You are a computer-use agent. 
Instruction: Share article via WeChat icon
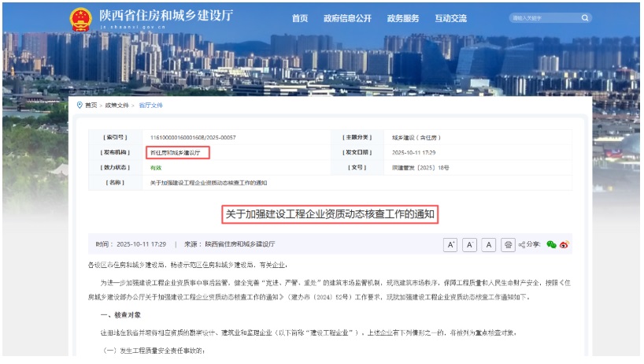pyautogui.click(x=552, y=245)
